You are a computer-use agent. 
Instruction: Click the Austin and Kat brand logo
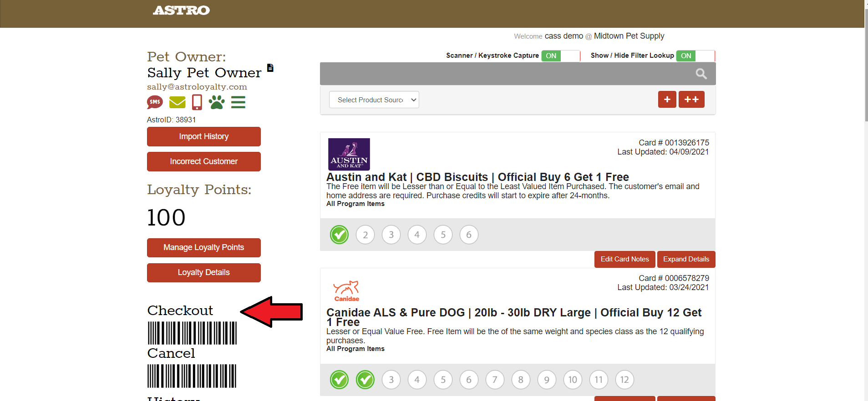click(x=349, y=154)
